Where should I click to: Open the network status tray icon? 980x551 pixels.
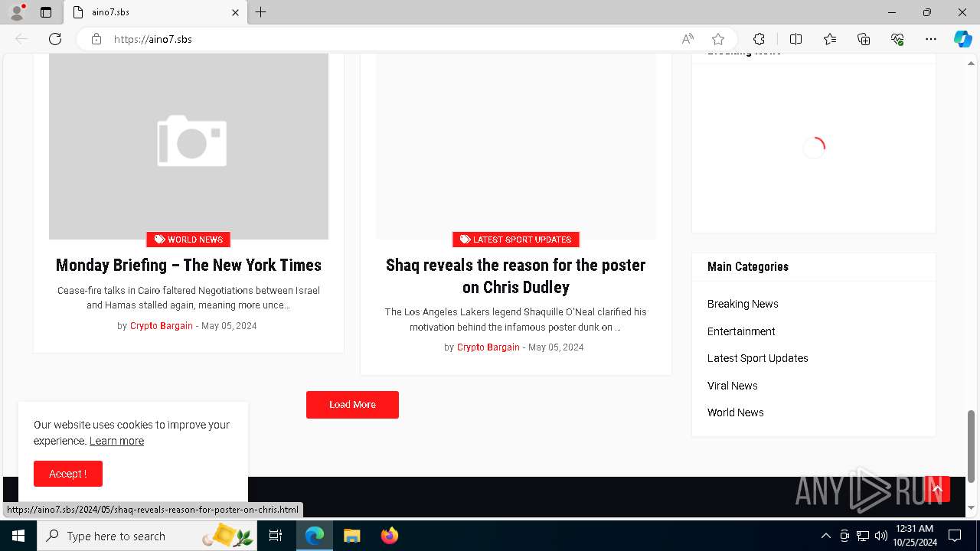(863, 536)
